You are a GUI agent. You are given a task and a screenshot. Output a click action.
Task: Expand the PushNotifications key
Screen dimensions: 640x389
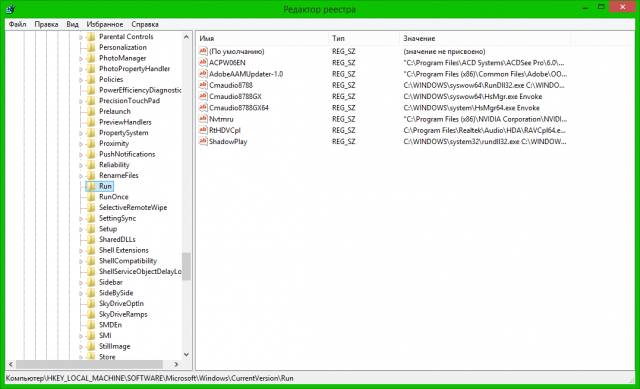[x=81, y=155]
